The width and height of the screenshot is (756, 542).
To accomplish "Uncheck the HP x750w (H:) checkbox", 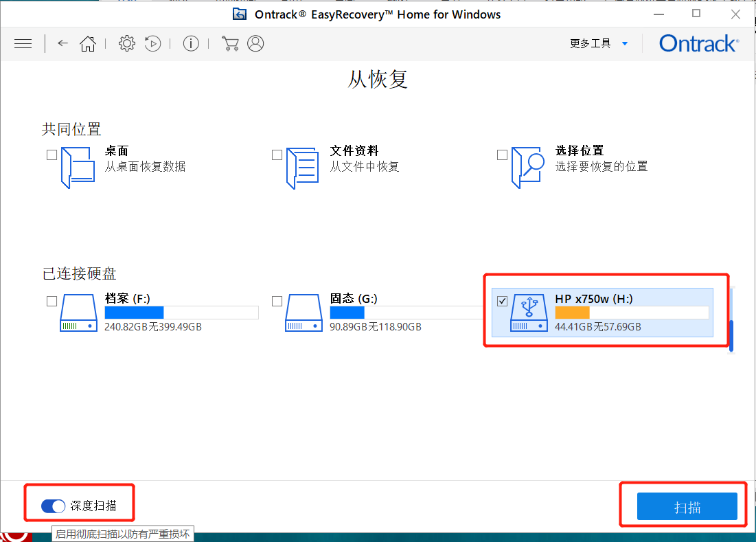I will click(502, 301).
